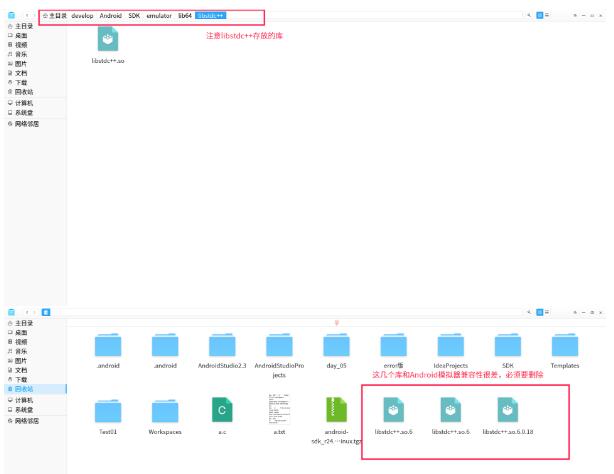Switch bottom window to icon view

pos(540,312)
